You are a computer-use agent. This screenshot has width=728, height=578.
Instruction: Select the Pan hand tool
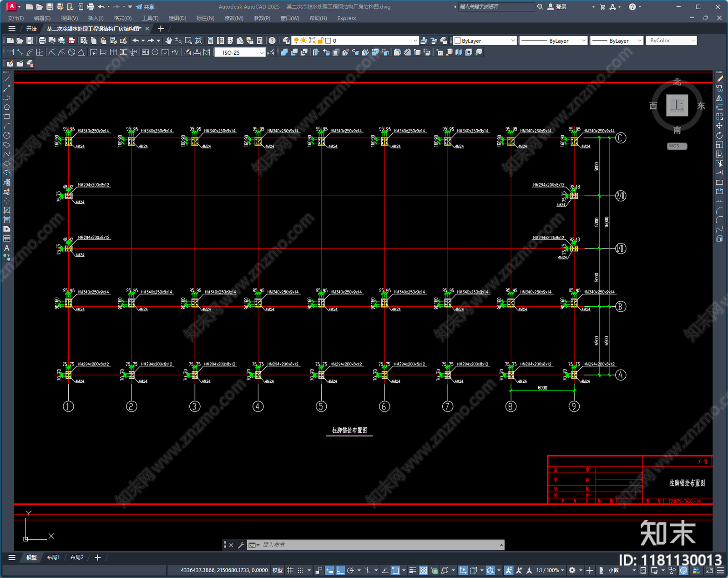pos(169,41)
